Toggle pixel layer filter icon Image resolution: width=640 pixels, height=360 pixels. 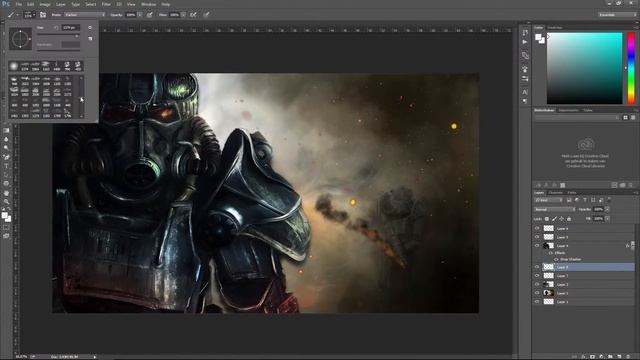(569, 200)
